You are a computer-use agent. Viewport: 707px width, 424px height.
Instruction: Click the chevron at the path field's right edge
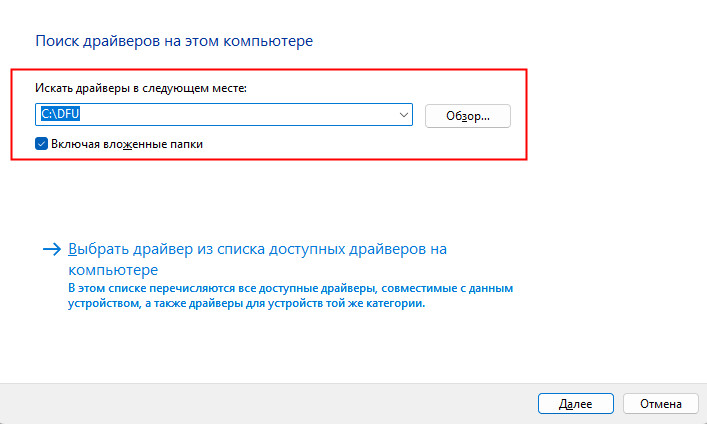[x=404, y=115]
